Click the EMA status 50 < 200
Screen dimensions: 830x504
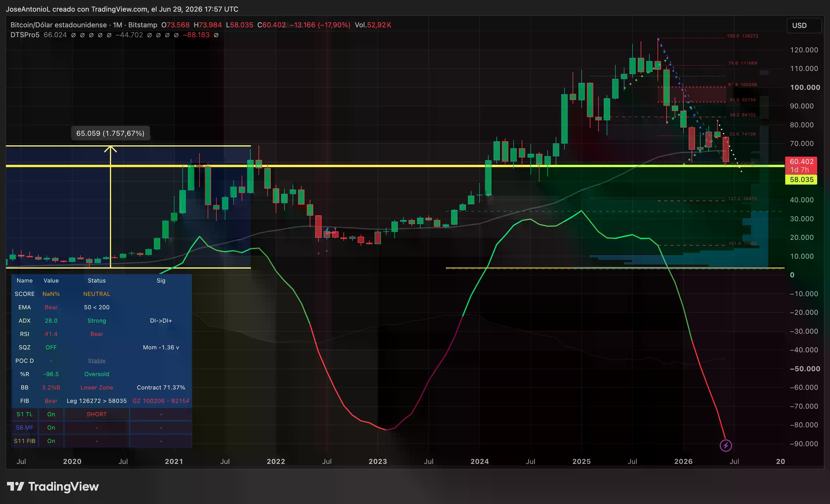pos(97,308)
